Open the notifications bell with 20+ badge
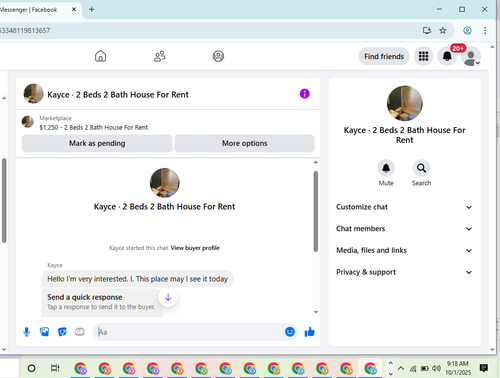The width and height of the screenshot is (500, 378). click(x=447, y=56)
